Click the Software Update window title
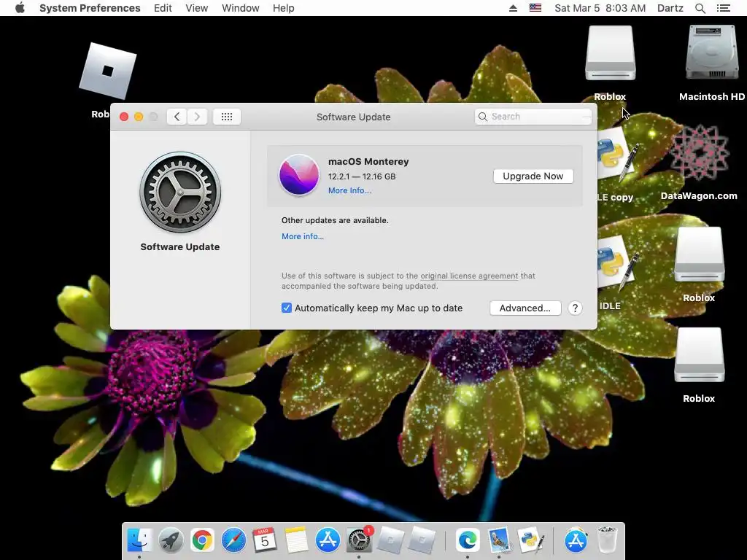 [x=354, y=117]
